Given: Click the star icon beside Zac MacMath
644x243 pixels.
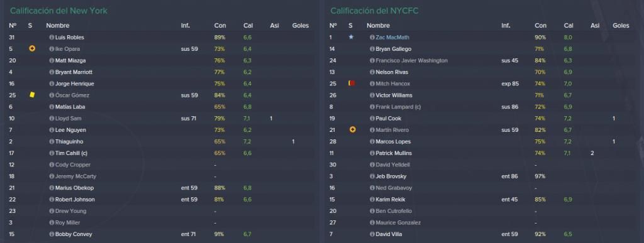Looking at the screenshot, I should click(x=351, y=37).
